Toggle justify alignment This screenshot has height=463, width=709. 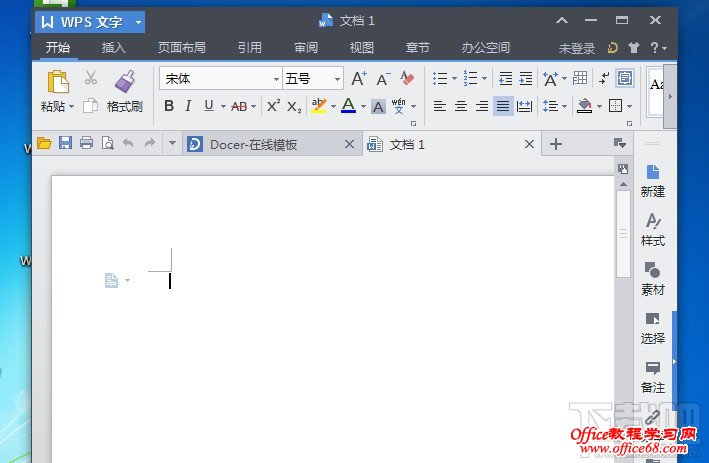(503, 106)
